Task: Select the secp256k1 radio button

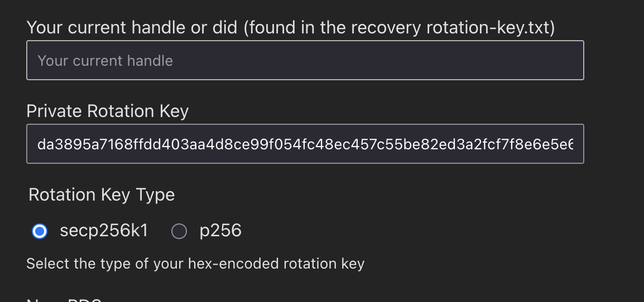Action: click(x=40, y=231)
